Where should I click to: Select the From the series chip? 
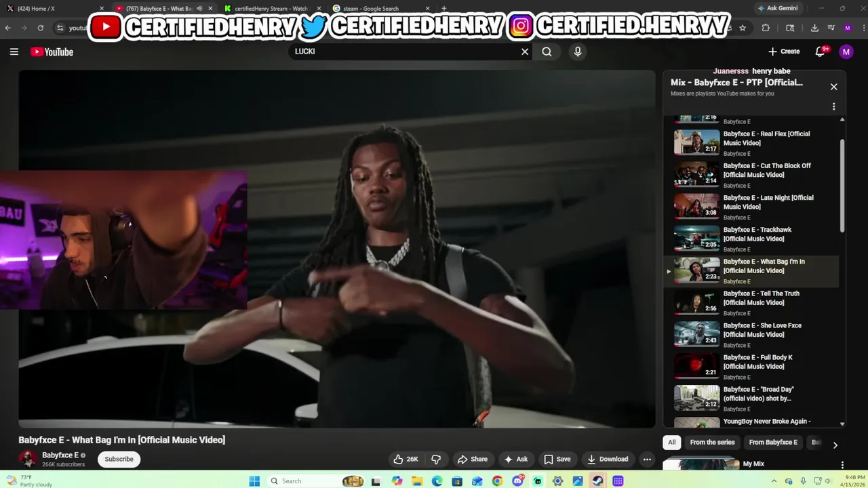(x=712, y=443)
